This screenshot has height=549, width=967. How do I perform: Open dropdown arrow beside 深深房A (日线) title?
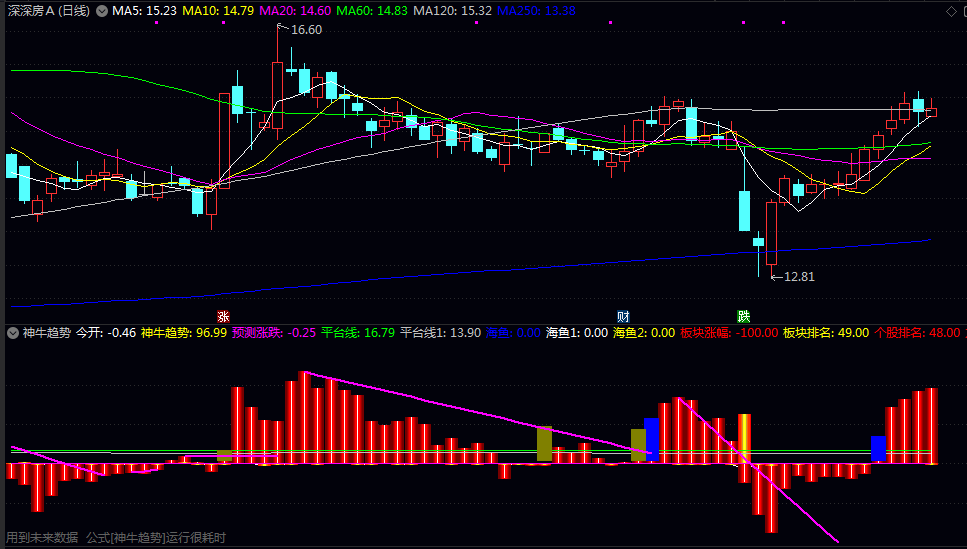click(x=102, y=11)
